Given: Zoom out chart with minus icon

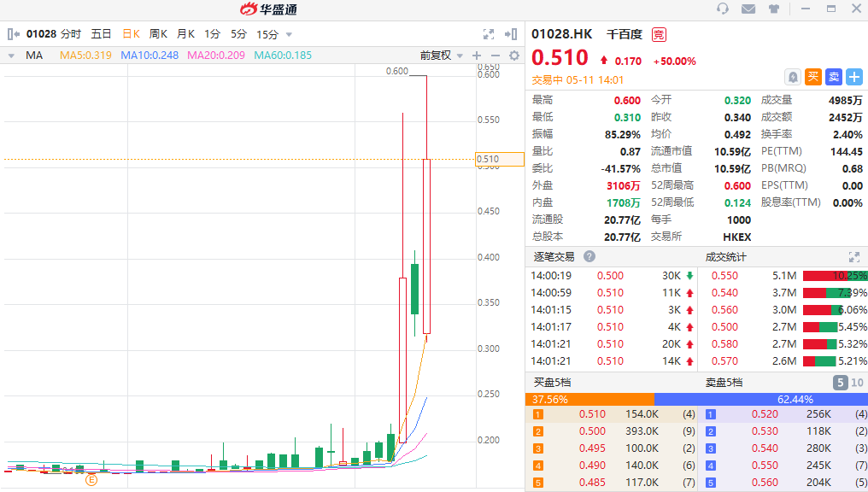Looking at the screenshot, I should 496,56.
